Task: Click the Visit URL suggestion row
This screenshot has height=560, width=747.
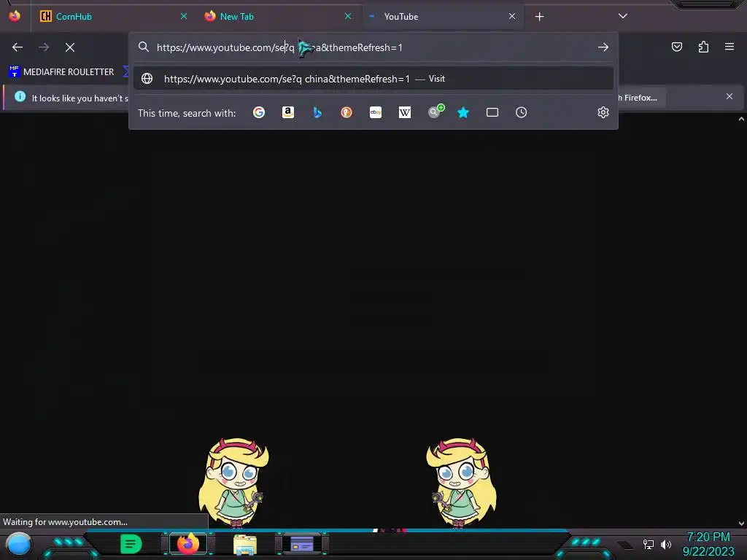Action: pos(373,79)
